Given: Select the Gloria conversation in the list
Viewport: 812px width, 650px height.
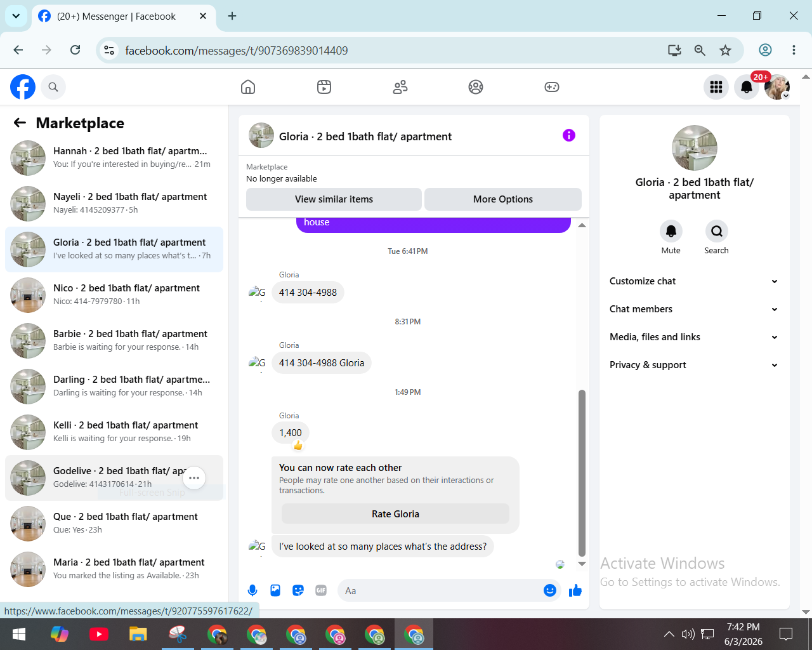Looking at the screenshot, I should [x=114, y=249].
